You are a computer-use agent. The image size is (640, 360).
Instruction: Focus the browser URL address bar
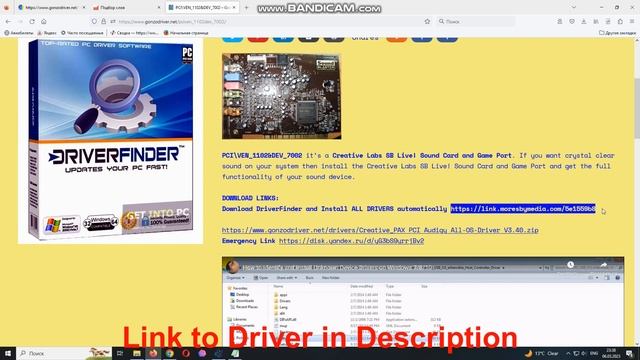[x=261, y=21]
